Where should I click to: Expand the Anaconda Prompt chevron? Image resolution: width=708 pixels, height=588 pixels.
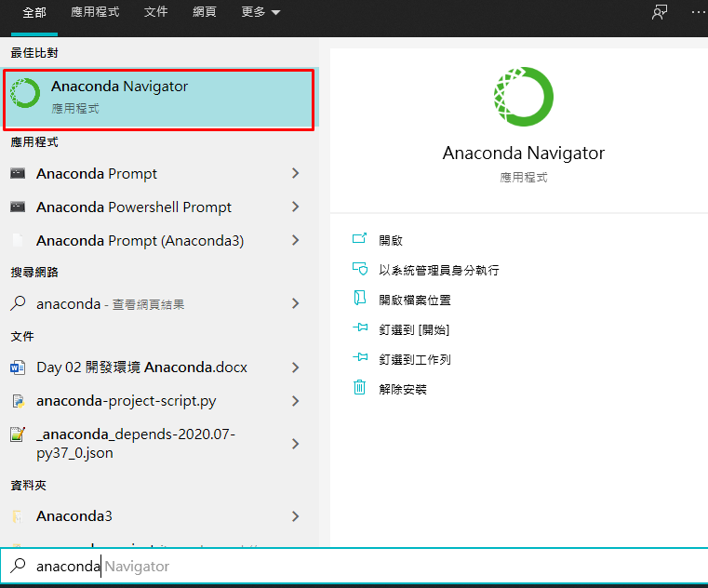(x=295, y=173)
